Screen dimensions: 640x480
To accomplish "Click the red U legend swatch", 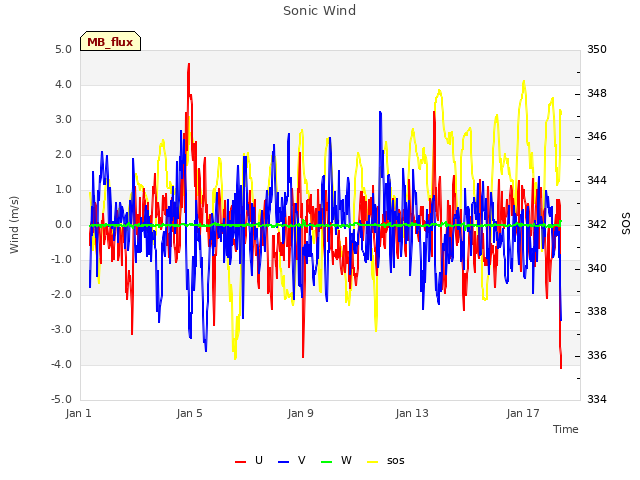I will pos(241,462).
